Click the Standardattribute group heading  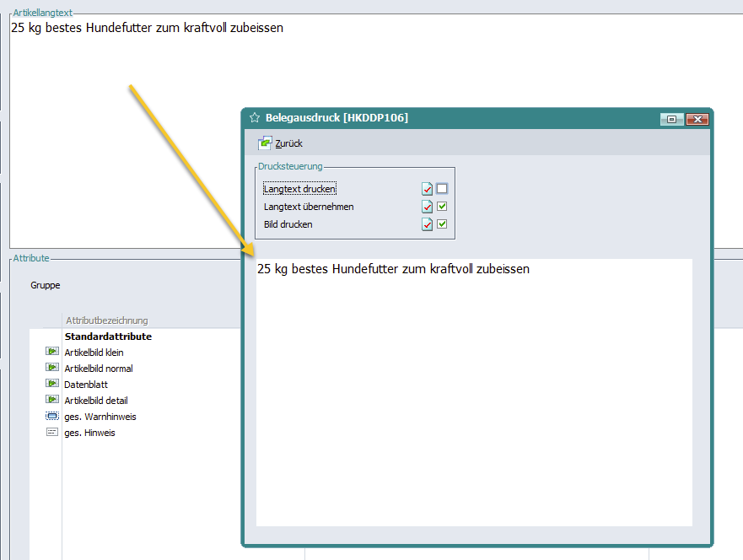coord(108,337)
